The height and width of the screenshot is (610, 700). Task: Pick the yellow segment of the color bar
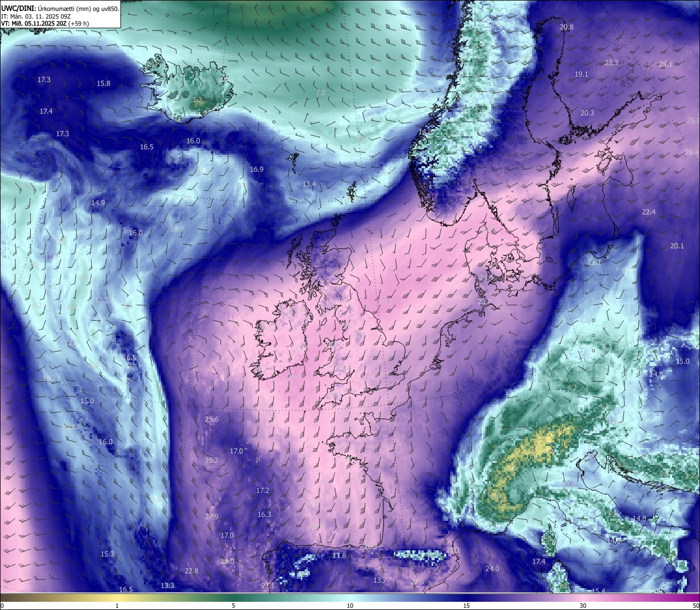pos(117,597)
